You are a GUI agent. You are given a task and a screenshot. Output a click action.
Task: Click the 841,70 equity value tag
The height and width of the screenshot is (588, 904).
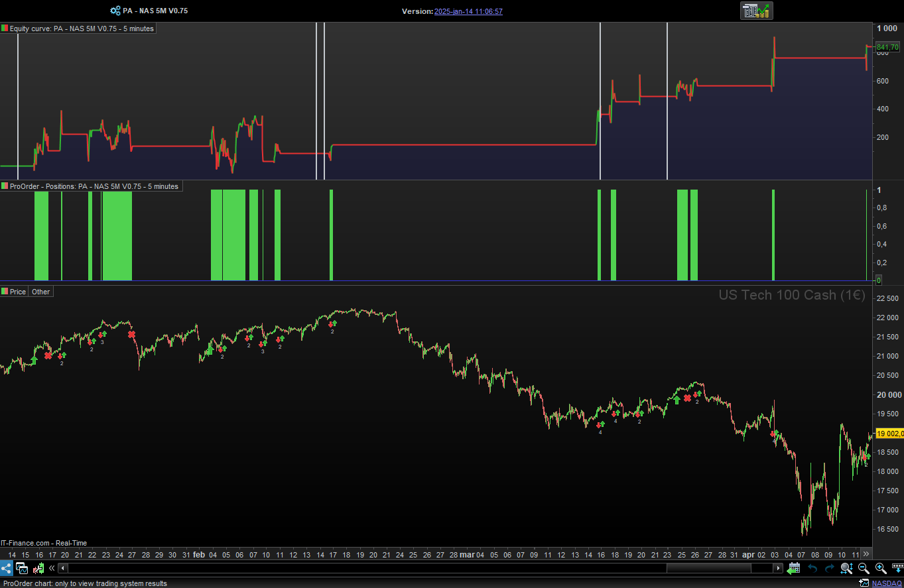point(887,47)
